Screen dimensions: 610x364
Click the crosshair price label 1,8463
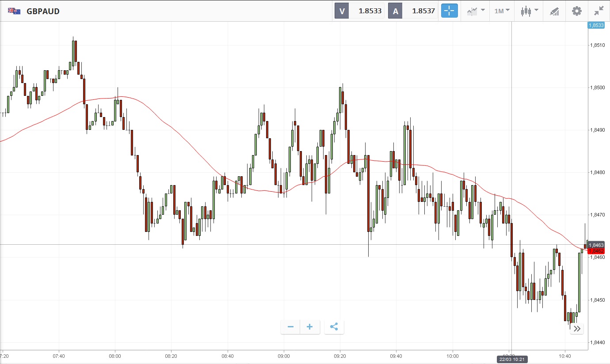point(596,245)
